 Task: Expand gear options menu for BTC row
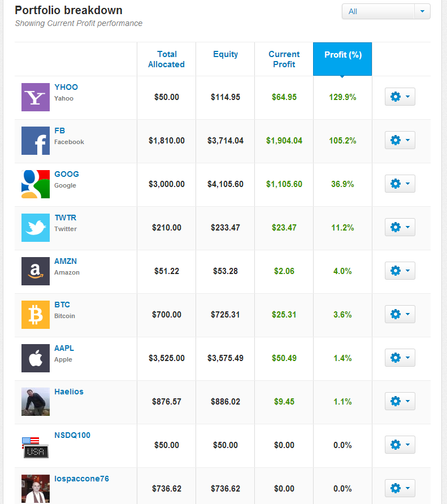400,314
